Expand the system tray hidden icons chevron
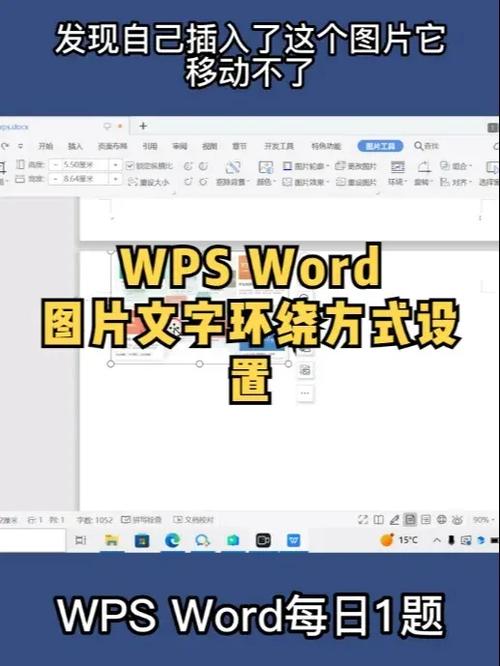The image size is (500, 666). (436, 540)
